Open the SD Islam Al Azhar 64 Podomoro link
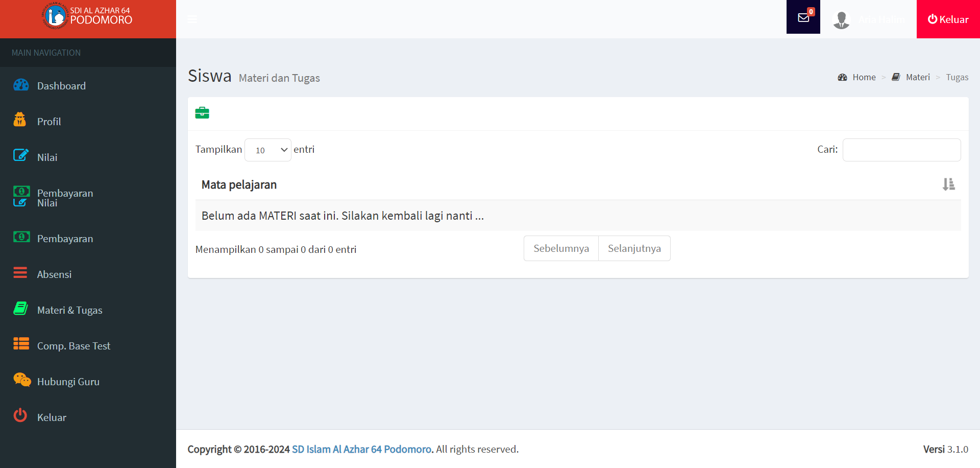The image size is (980, 468). (x=362, y=449)
